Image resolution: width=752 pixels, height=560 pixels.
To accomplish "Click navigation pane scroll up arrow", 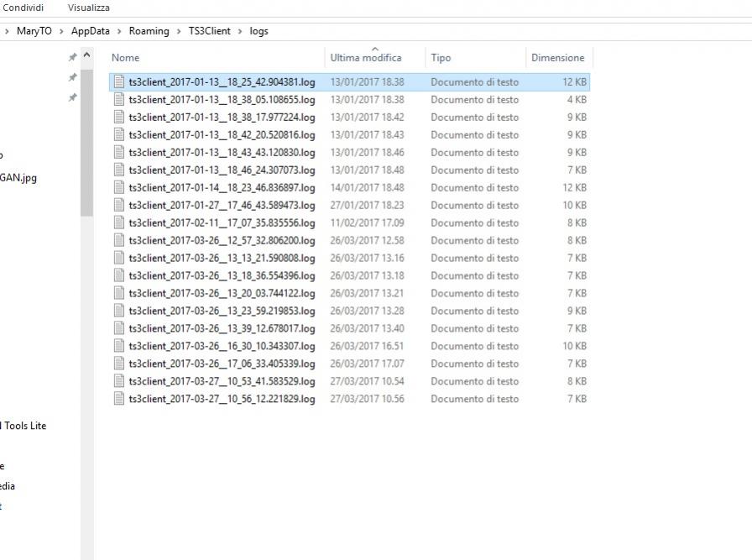I will pos(86,55).
